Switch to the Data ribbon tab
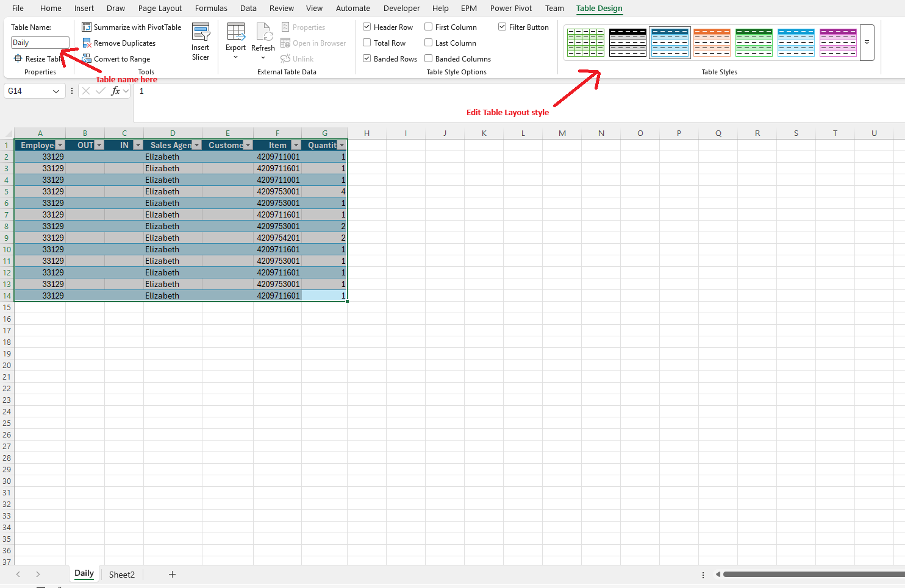This screenshot has height=588, width=905. tap(248, 8)
